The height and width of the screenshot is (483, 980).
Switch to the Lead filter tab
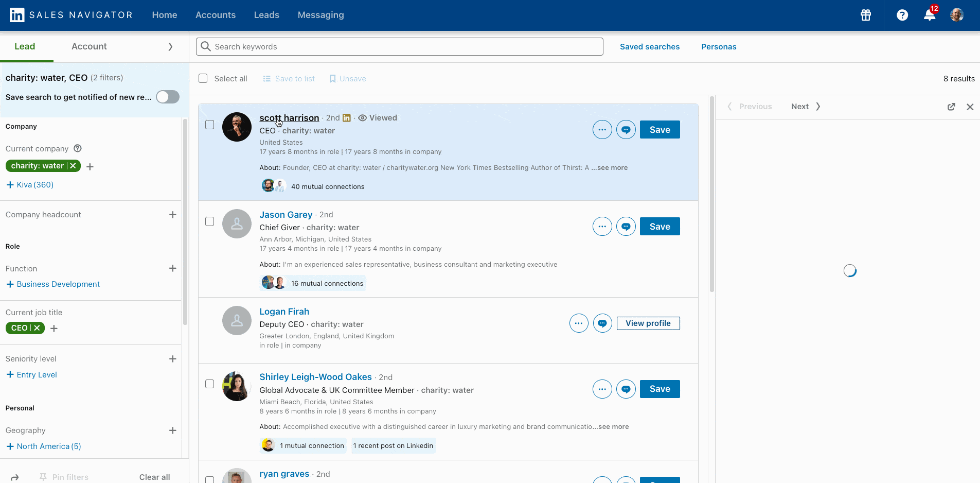pyautogui.click(x=25, y=46)
